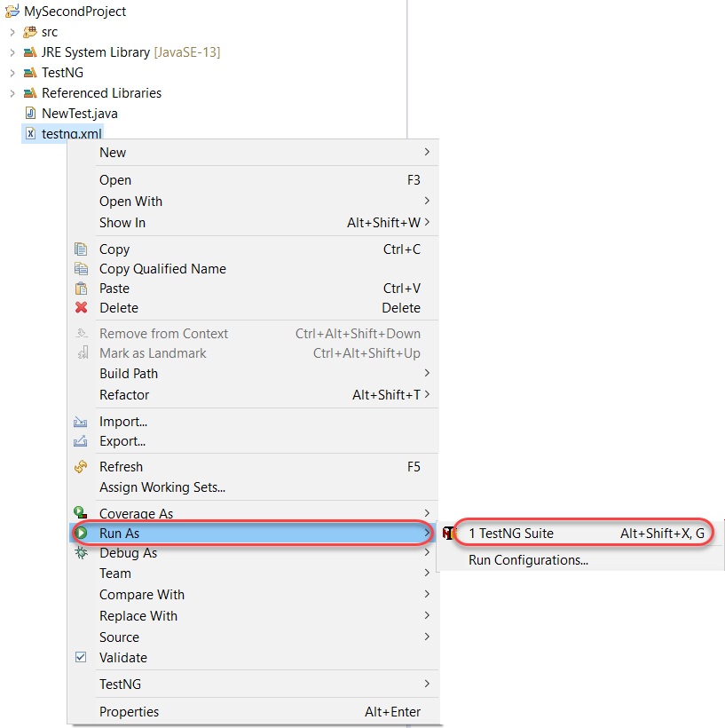
Task: Click the TestNG library icon
Action: point(30,73)
